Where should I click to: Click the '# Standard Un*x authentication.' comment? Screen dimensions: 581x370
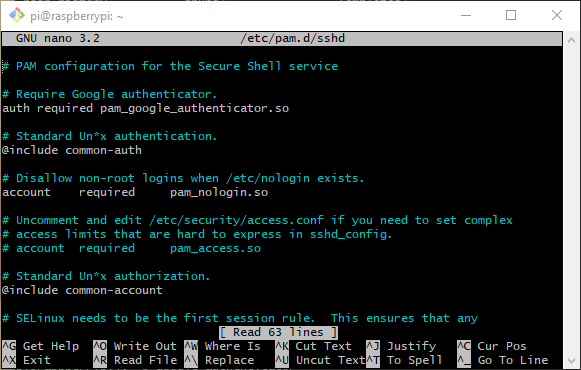[x=110, y=136]
